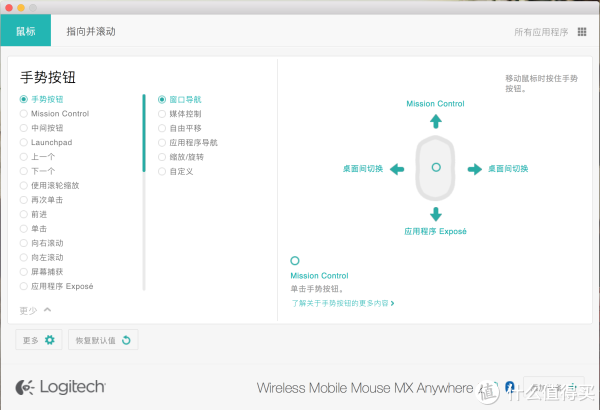
Task: Click the Wireless Mobile Mouse MX Anywhere text
Action: pos(365,388)
